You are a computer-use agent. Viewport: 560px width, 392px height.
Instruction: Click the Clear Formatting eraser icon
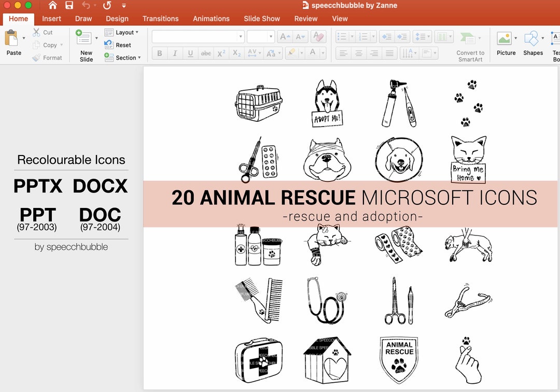click(x=318, y=37)
